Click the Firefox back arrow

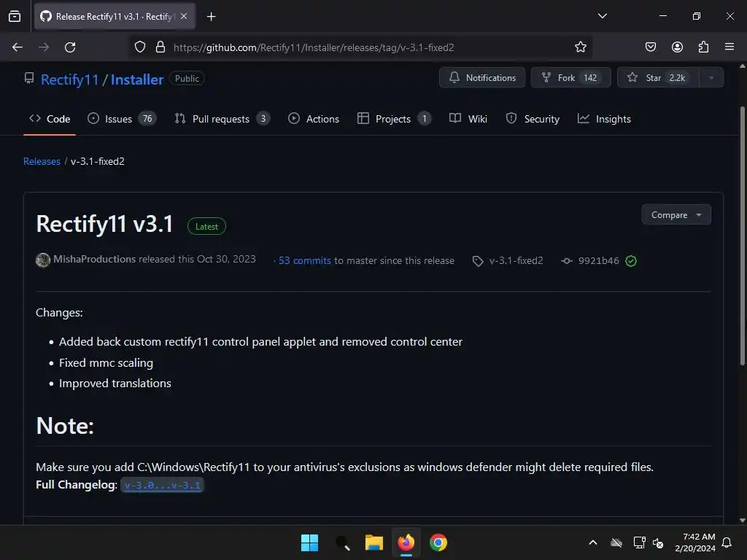tap(18, 47)
